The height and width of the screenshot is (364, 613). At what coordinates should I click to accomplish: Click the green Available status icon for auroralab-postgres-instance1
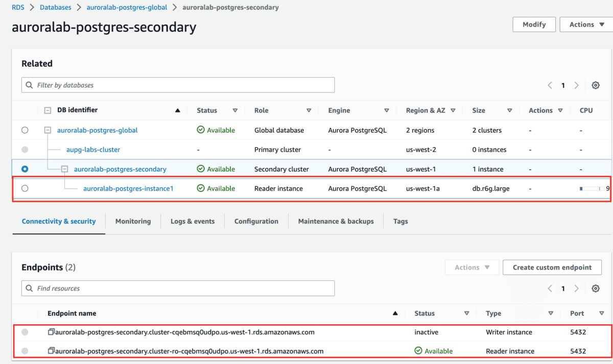click(201, 188)
